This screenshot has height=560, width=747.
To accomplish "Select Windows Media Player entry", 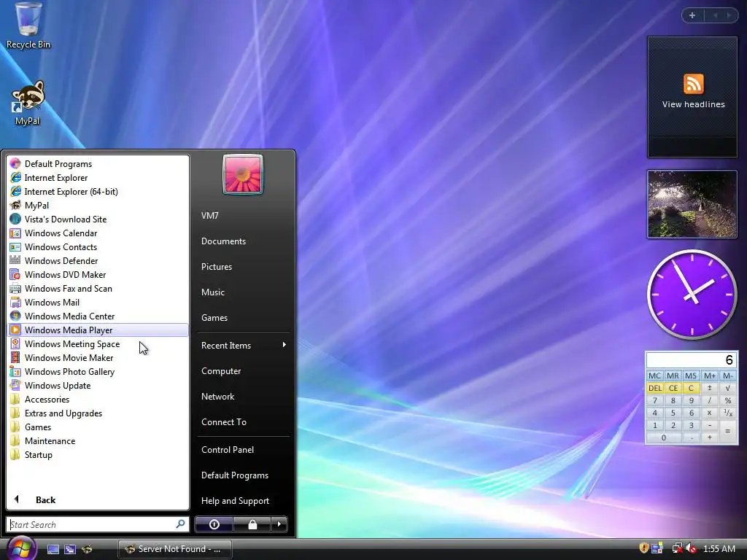I will [98, 330].
